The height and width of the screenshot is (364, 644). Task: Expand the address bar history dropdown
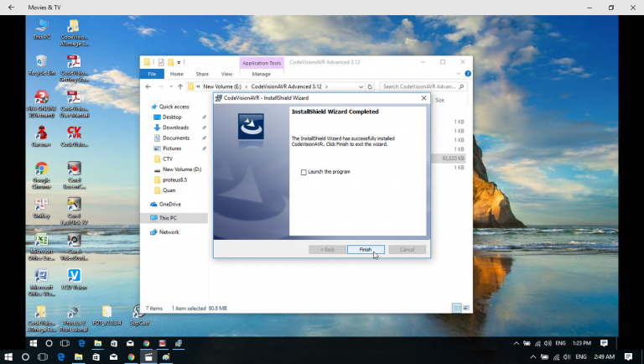click(x=362, y=86)
